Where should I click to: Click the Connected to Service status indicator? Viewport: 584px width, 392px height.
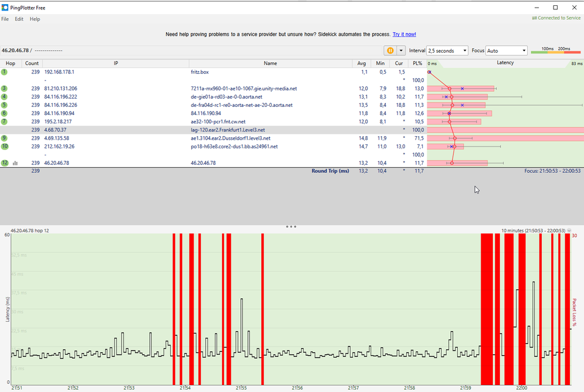(x=556, y=18)
